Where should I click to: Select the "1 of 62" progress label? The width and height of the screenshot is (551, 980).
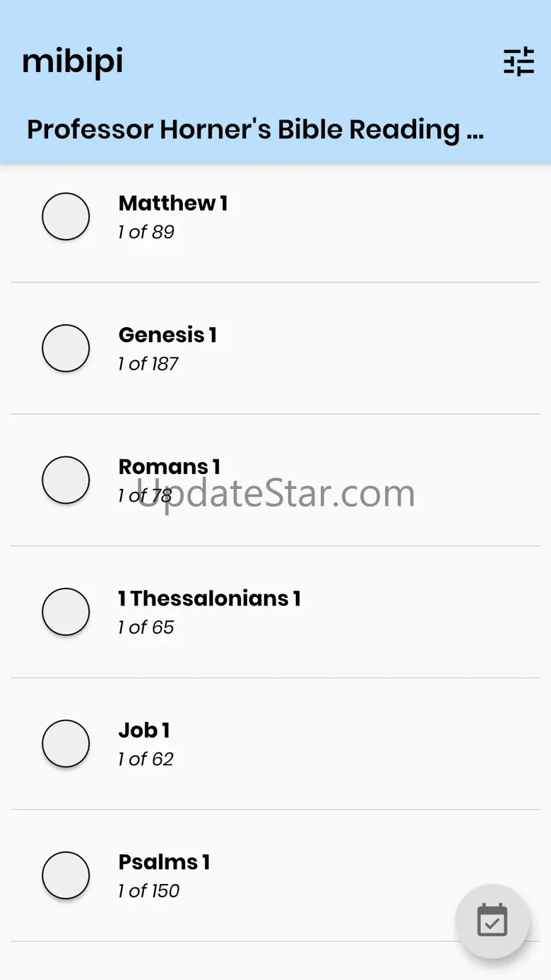pyautogui.click(x=146, y=760)
